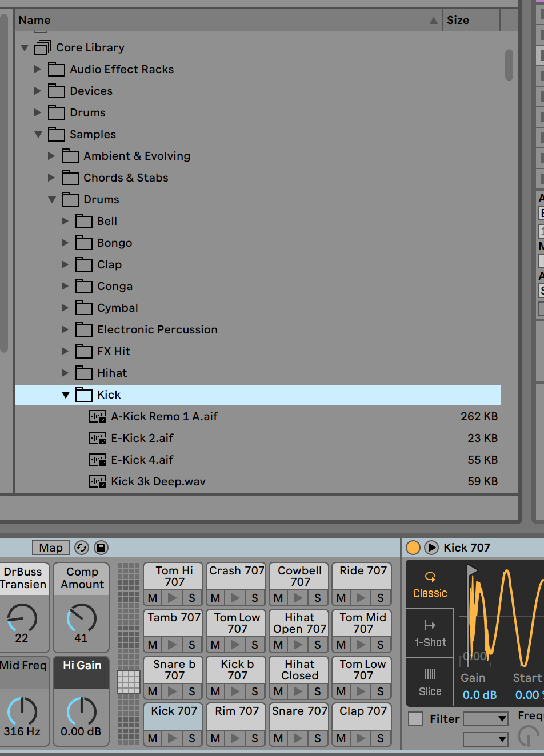Sort the browser by Name column
Image resolution: width=544 pixels, height=756 pixels.
tap(229, 20)
